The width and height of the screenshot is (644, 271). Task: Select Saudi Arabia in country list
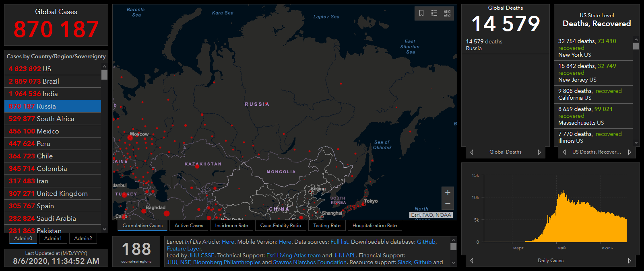pos(53,218)
